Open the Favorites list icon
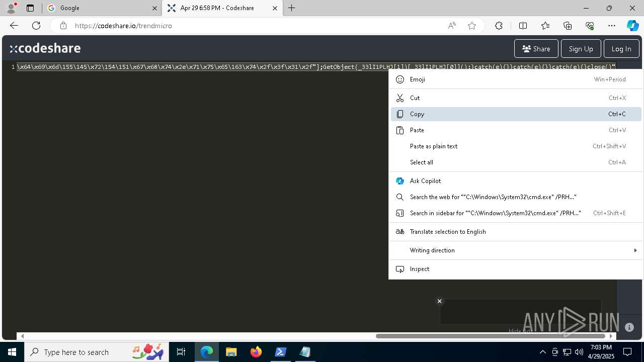Image resolution: width=644 pixels, height=362 pixels. coord(545,26)
